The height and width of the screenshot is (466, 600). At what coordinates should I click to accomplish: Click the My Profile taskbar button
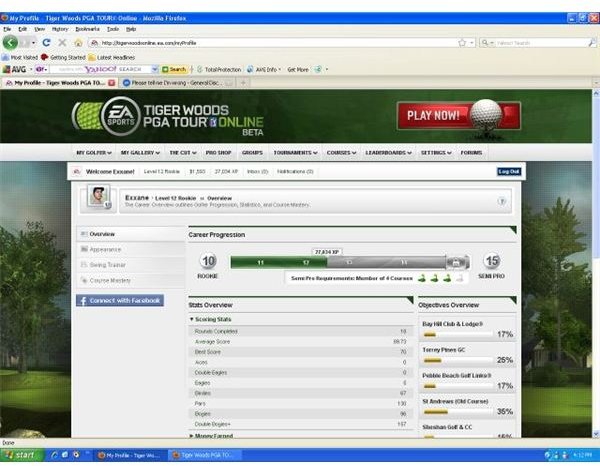[x=130, y=455]
